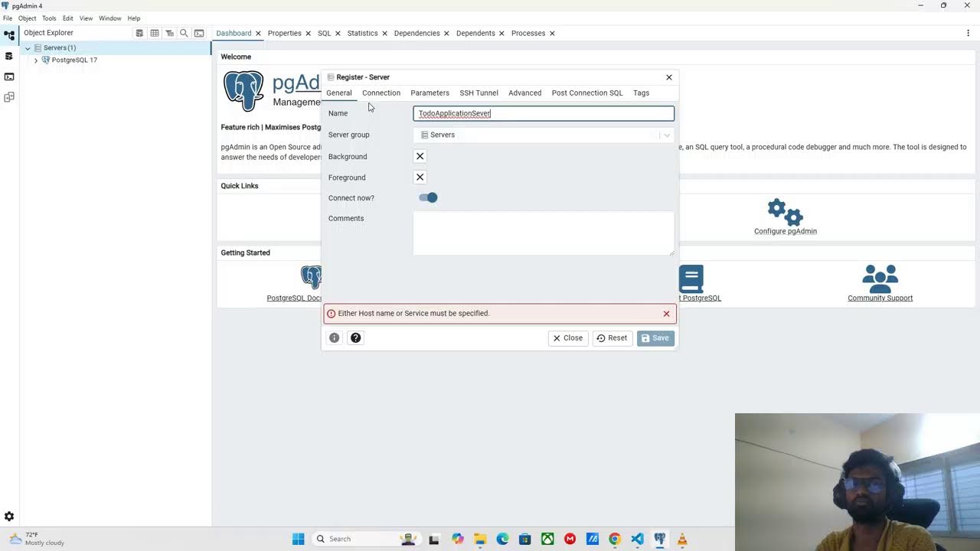980x551 pixels.
Task: Open the Object Explorer sidebar icon
Action: [x=9, y=35]
